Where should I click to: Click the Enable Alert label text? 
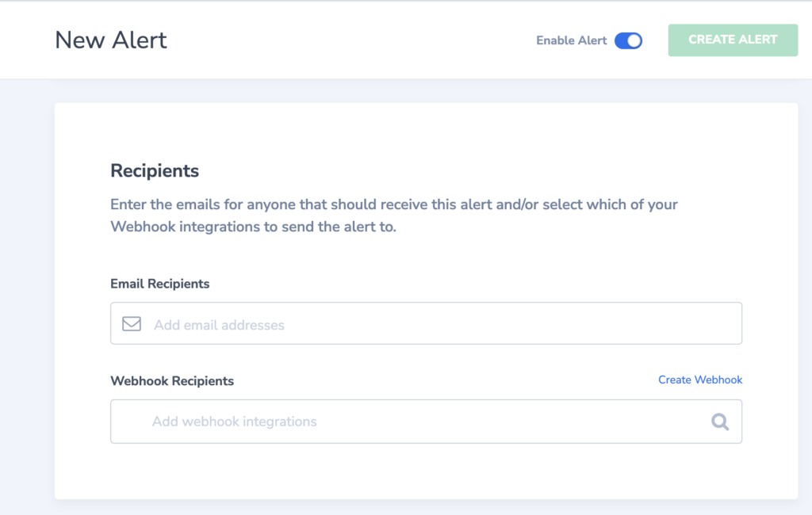(571, 40)
